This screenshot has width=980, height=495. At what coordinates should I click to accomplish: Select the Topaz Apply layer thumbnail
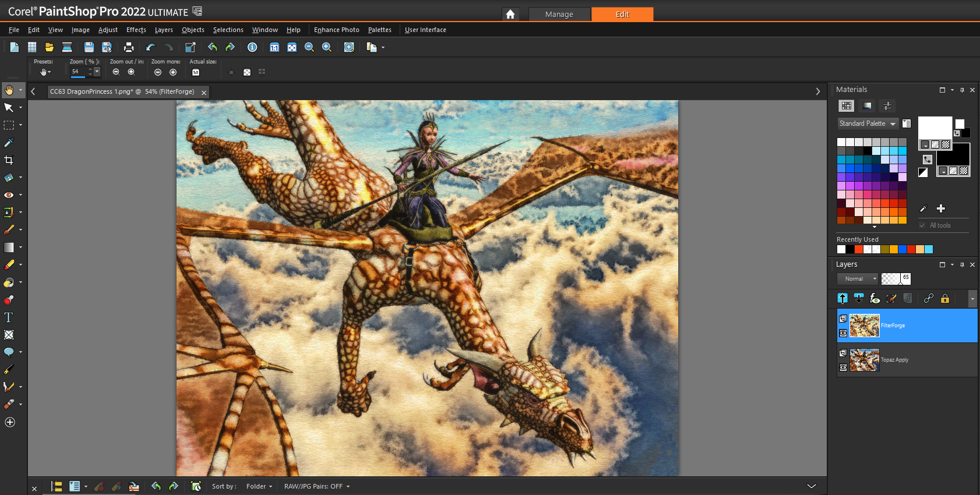point(864,360)
